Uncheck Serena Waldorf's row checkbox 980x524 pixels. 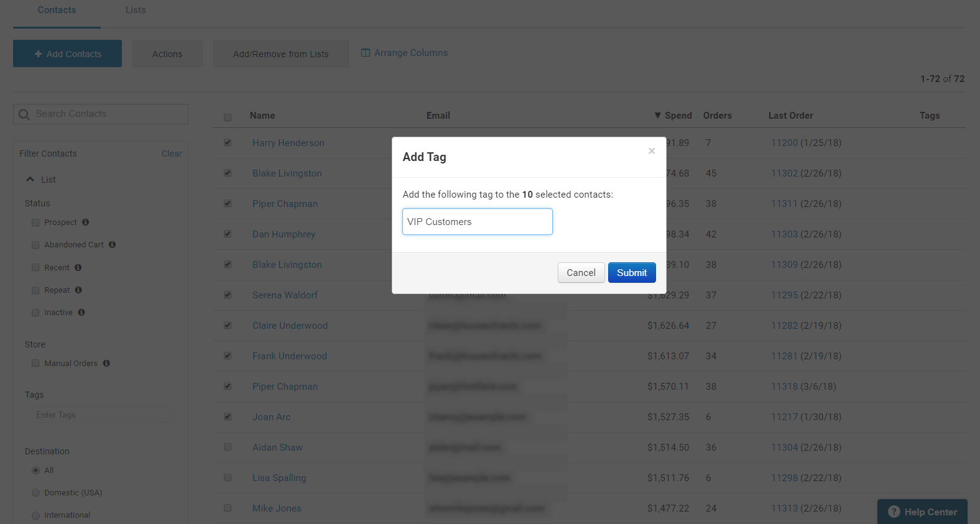(228, 295)
